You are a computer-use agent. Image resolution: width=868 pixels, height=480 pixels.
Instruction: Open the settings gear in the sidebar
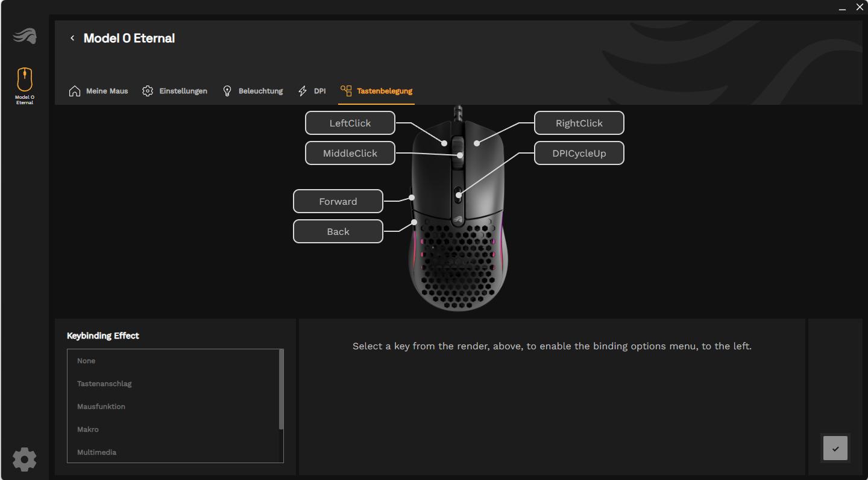24,459
